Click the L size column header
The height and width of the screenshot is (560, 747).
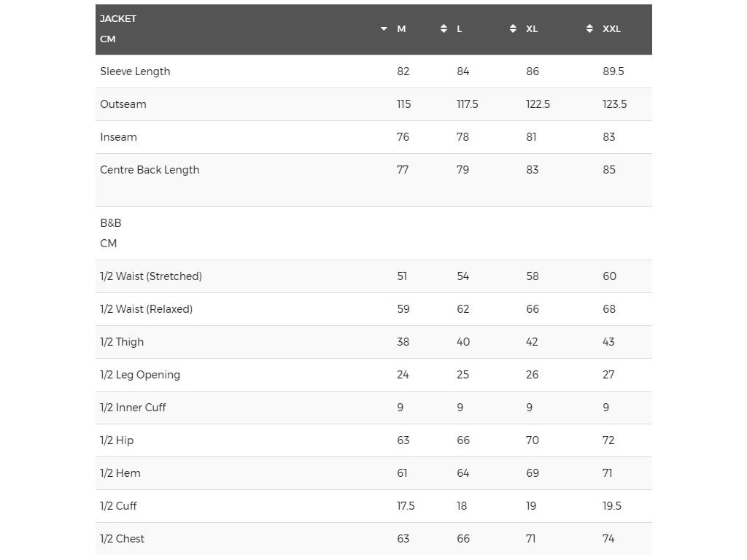tap(460, 29)
